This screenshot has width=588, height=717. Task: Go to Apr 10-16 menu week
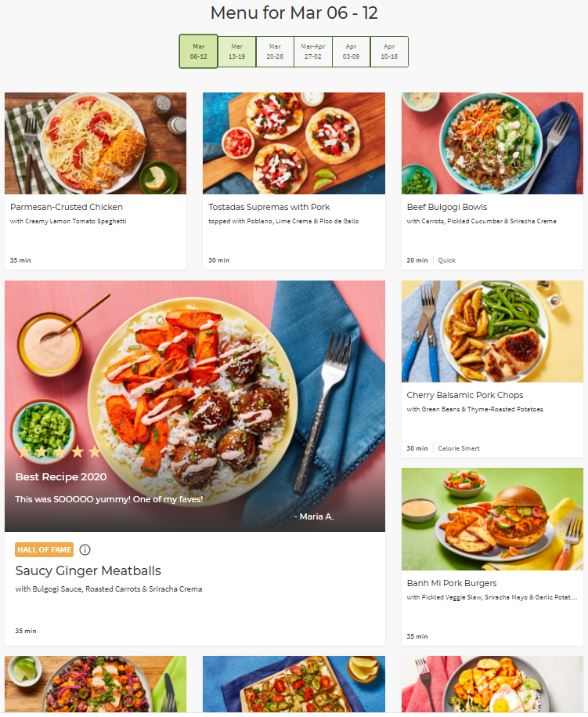click(389, 51)
